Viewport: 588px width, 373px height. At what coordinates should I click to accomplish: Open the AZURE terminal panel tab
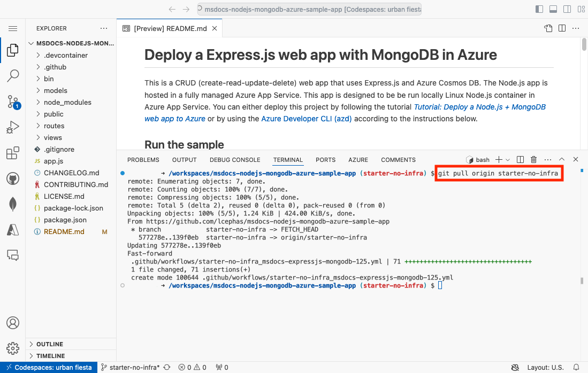(x=358, y=159)
